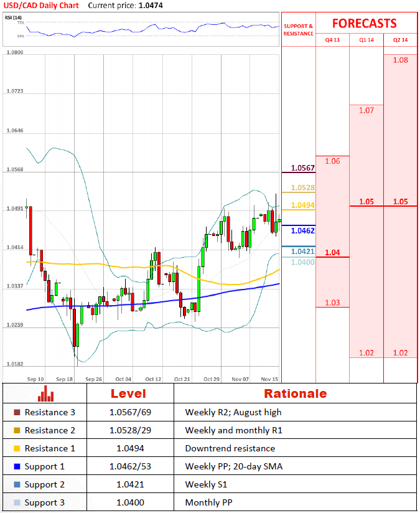This screenshot has height=513, width=420.
Task: Click the 'Support 1' row label
Action: 44,466
